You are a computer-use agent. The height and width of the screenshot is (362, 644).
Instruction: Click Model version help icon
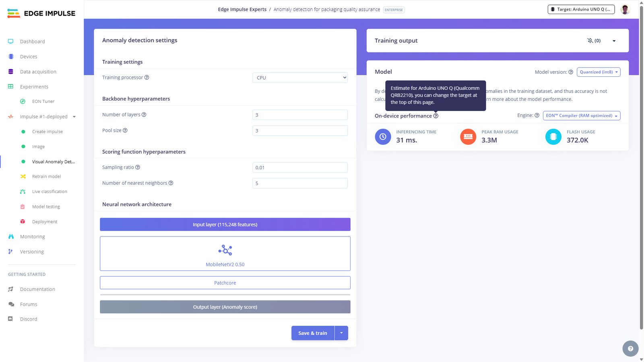pos(570,72)
